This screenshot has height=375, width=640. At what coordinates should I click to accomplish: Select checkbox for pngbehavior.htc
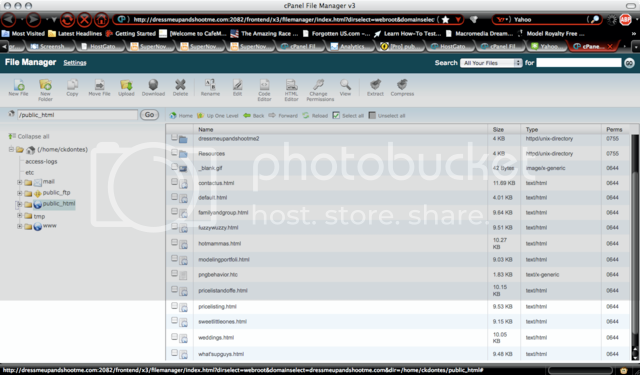(174, 273)
